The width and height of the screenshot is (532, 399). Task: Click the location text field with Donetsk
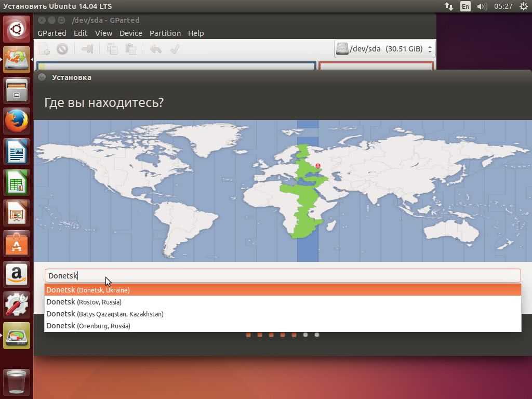283,276
